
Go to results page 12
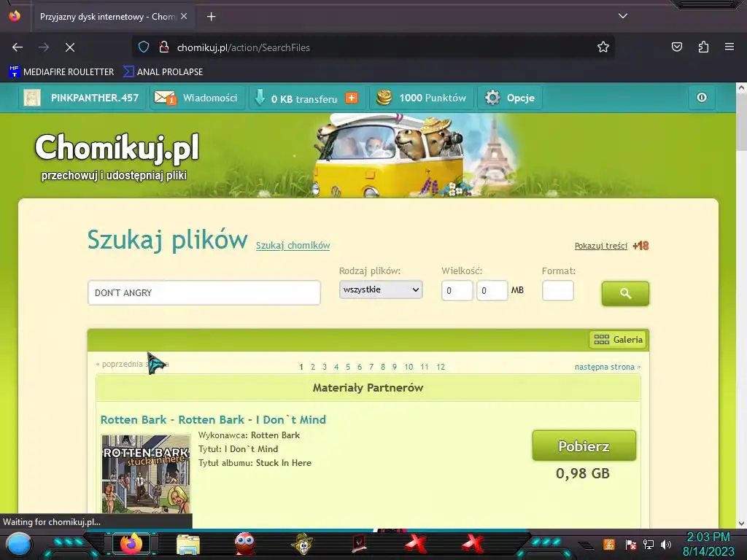pos(441,367)
